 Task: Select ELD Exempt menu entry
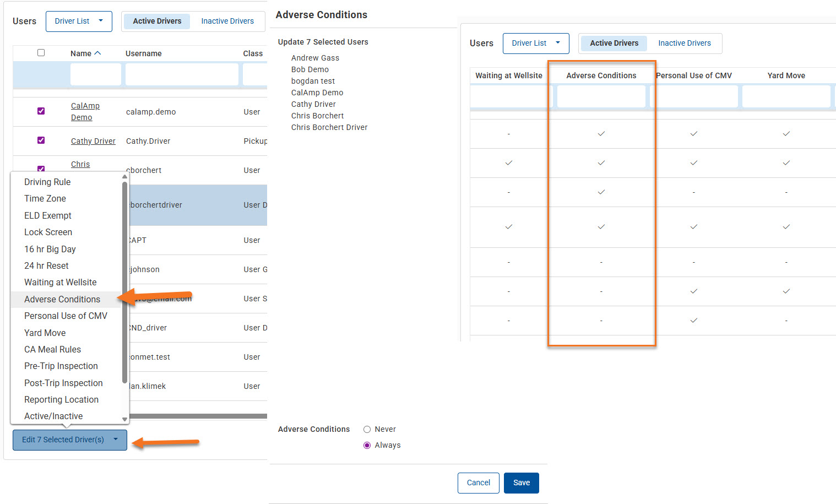point(48,215)
